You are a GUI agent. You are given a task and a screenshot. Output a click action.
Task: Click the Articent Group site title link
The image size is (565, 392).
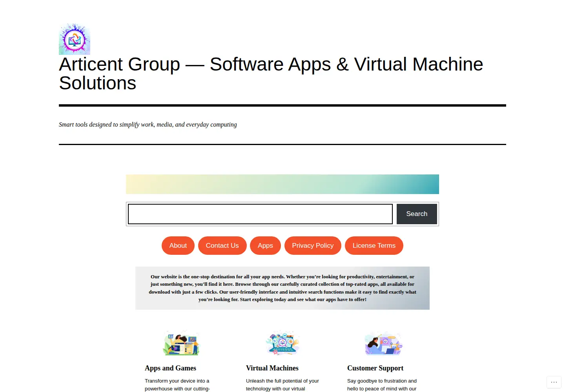(271, 74)
